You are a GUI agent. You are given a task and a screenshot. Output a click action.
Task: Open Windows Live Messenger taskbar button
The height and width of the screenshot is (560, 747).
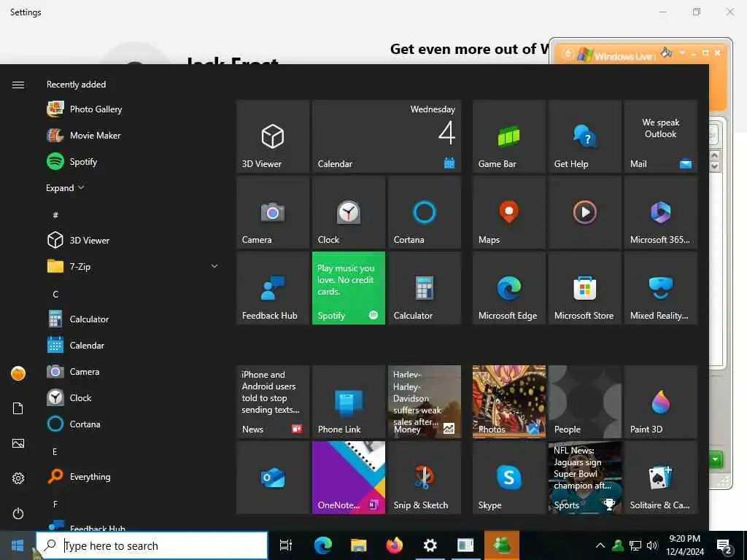pyautogui.click(x=502, y=545)
